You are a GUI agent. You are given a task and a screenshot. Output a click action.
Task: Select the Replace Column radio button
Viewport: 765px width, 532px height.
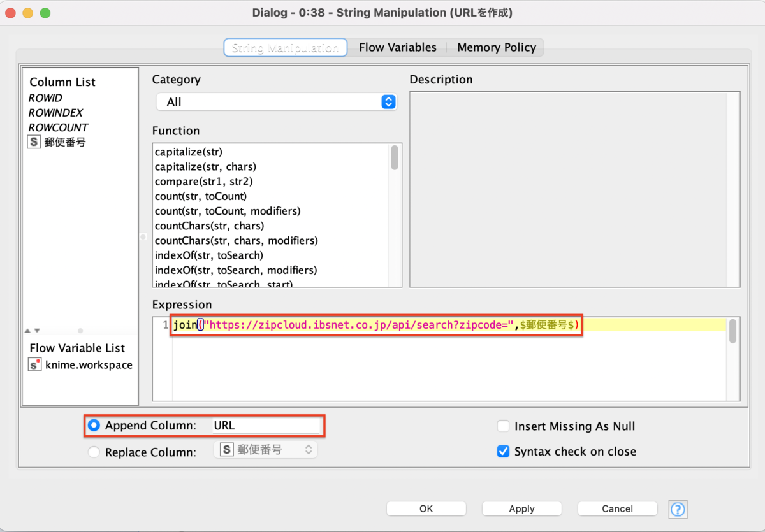pyautogui.click(x=94, y=452)
